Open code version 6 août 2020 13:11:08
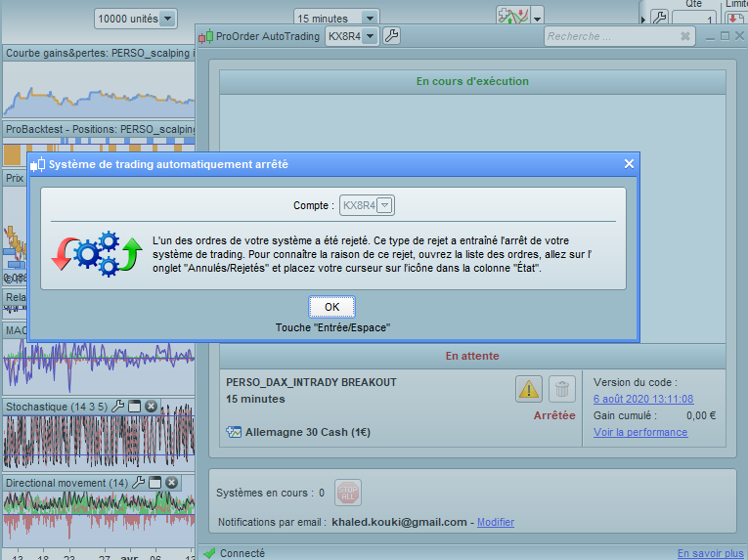748x560 pixels. click(x=643, y=399)
